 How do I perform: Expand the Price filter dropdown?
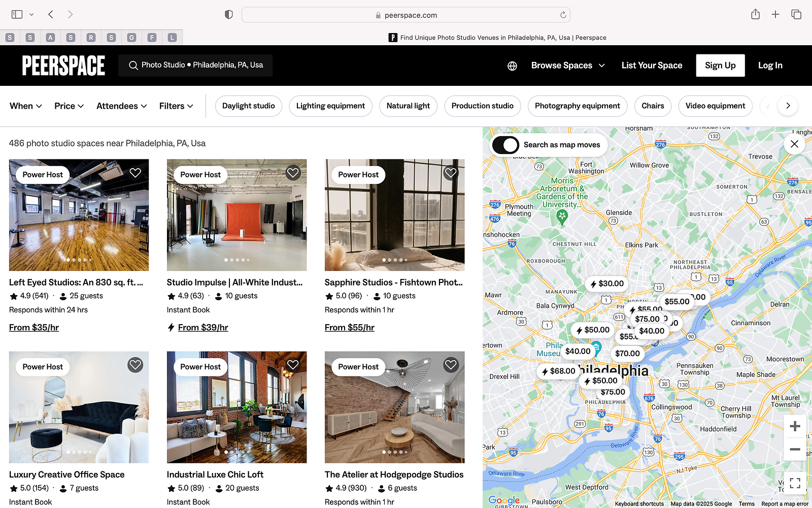pyautogui.click(x=69, y=106)
